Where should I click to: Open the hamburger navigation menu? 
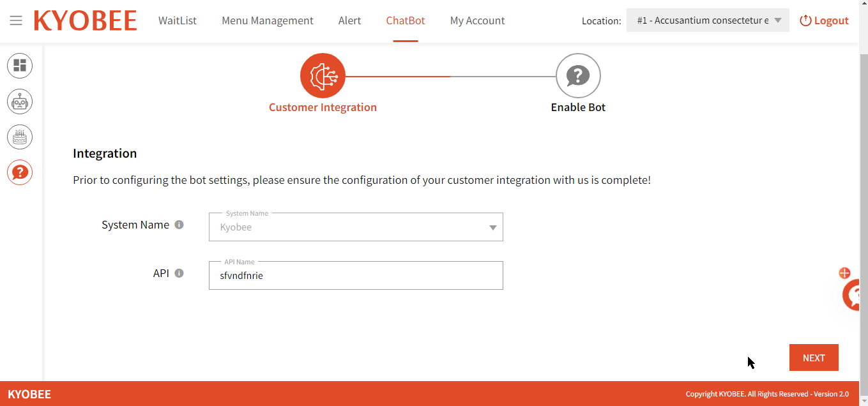point(16,20)
